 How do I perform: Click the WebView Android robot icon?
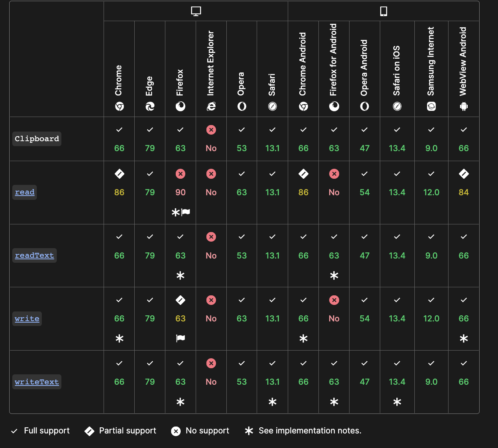463,106
